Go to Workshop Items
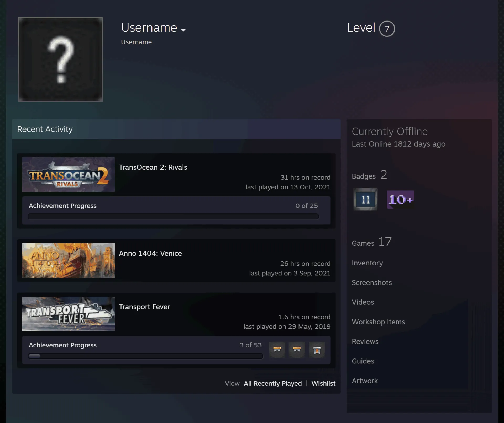The image size is (504, 423). (x=378, y=322)
